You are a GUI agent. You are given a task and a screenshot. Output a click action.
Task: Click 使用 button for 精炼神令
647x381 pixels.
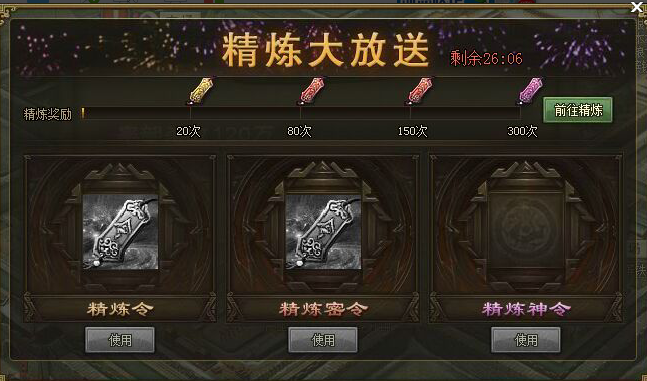(526, 340)
